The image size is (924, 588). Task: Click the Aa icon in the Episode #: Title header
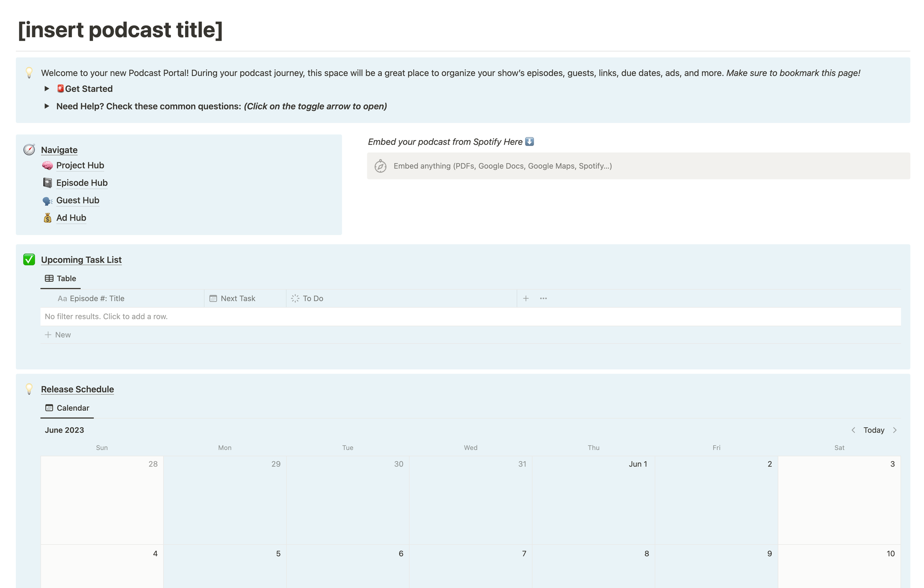(x=62, y=298)
